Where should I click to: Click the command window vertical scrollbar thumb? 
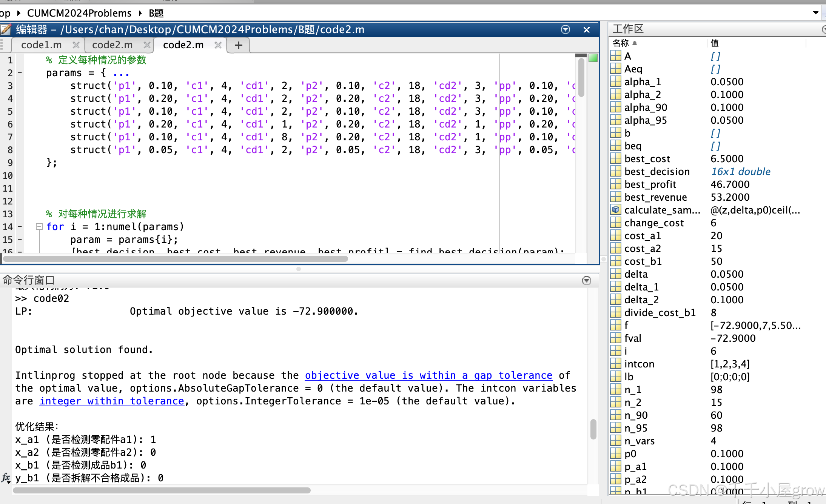pos(593,429)
